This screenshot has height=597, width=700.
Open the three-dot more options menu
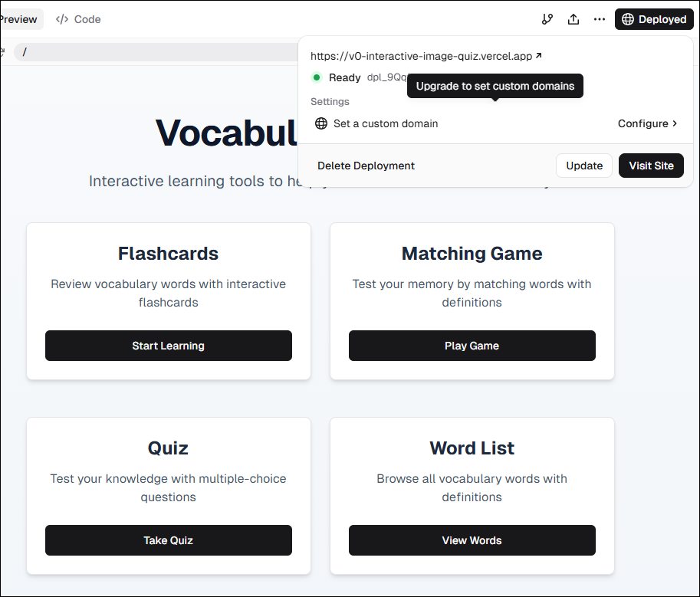(x=599, y=19)
